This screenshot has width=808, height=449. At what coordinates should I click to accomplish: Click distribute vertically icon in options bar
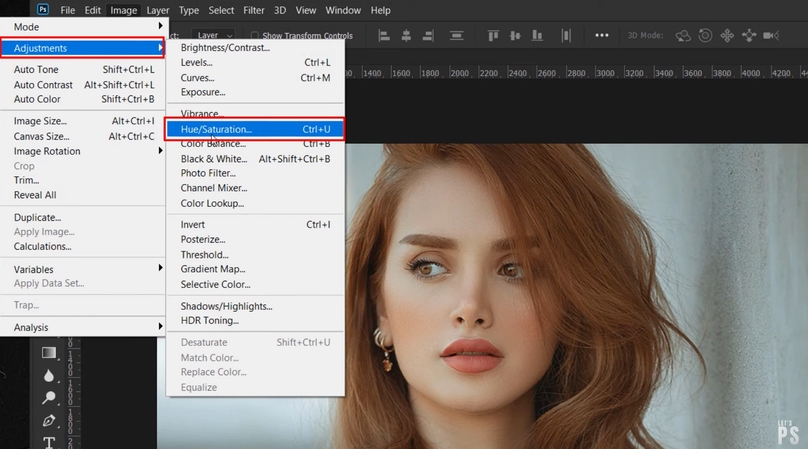point(457,36)
